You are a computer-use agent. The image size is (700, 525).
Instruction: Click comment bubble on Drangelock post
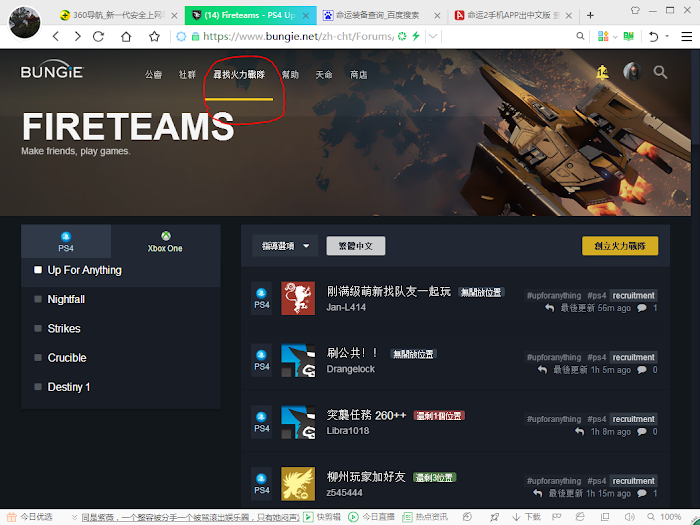(642, 370)
